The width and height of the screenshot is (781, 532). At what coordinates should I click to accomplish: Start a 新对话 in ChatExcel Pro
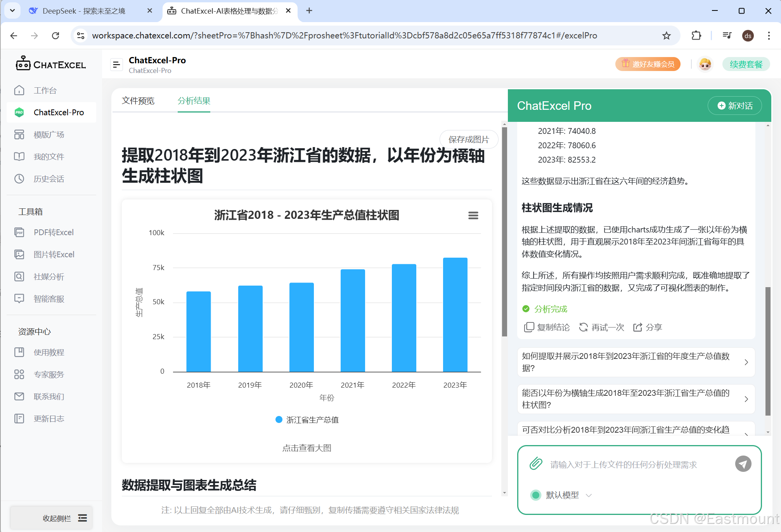tap(735, 106)
